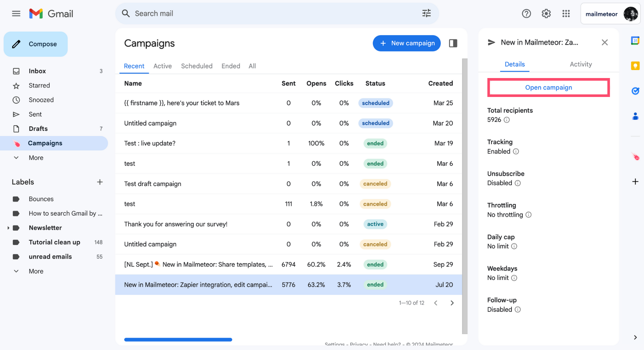The width and height of the screenshot is (644, 350).
Task: Show info about Tracking Enabled
Action: tap(516, 151)
